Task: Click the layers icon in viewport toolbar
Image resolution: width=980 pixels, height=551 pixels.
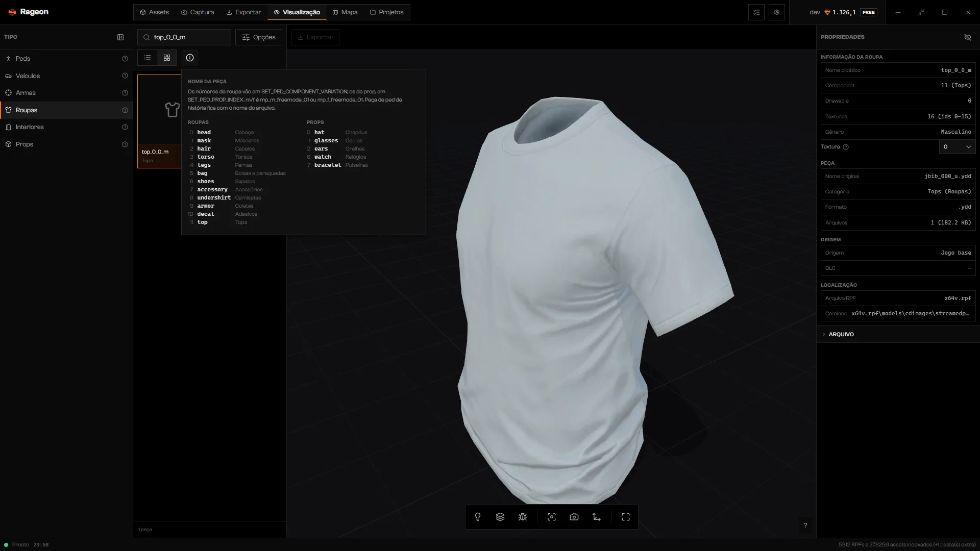Action: (x=500, y=517)
